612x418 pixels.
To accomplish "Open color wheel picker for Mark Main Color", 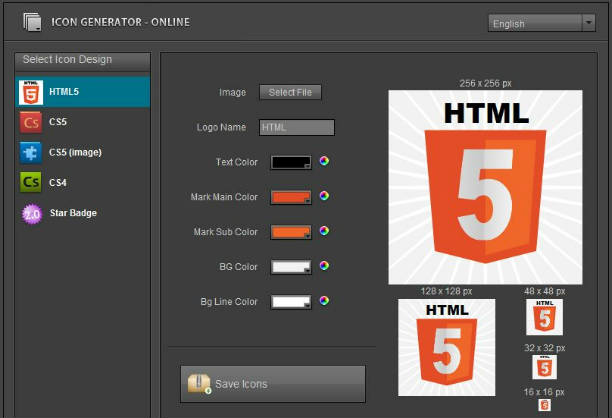I will click(324, 196).
